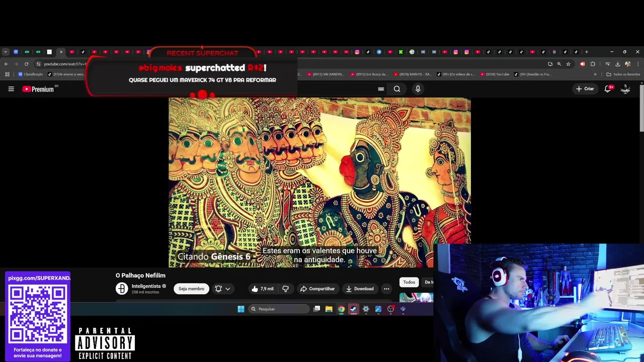Open Chrome downloads icon
The image size is (644, 362).
[618, 64]
